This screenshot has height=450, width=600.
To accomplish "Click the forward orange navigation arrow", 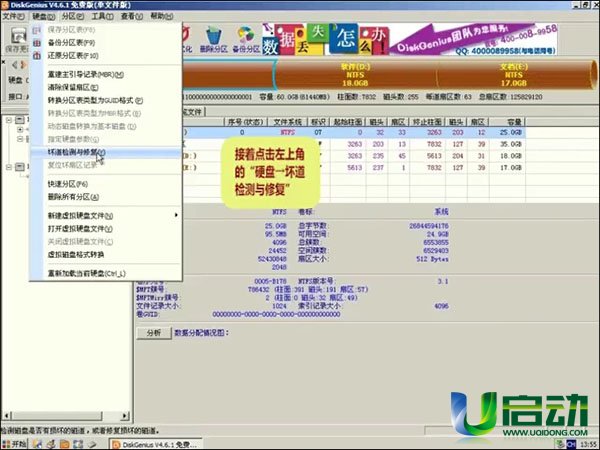I will coord(24,65).
